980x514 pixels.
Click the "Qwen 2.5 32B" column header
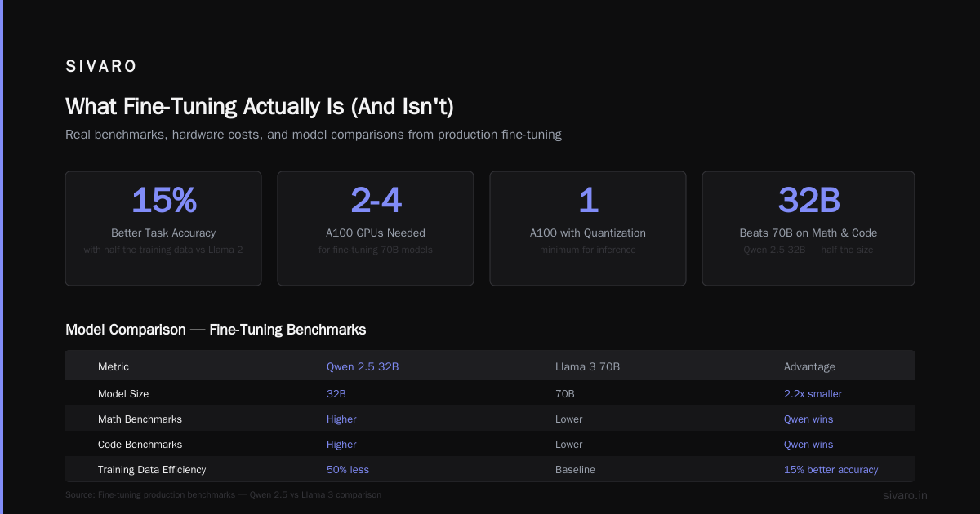click(363, 367)
